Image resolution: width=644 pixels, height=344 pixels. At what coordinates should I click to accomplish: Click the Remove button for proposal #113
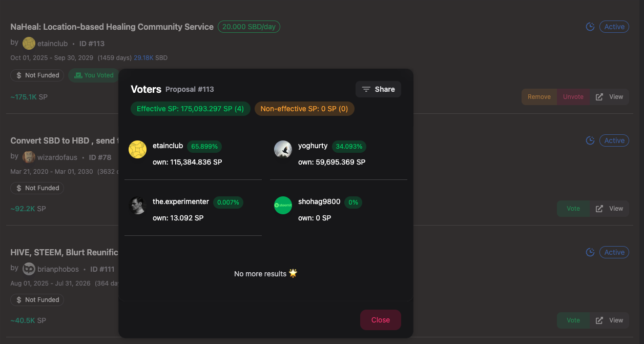pyautogui.click(x=539, y=97)
